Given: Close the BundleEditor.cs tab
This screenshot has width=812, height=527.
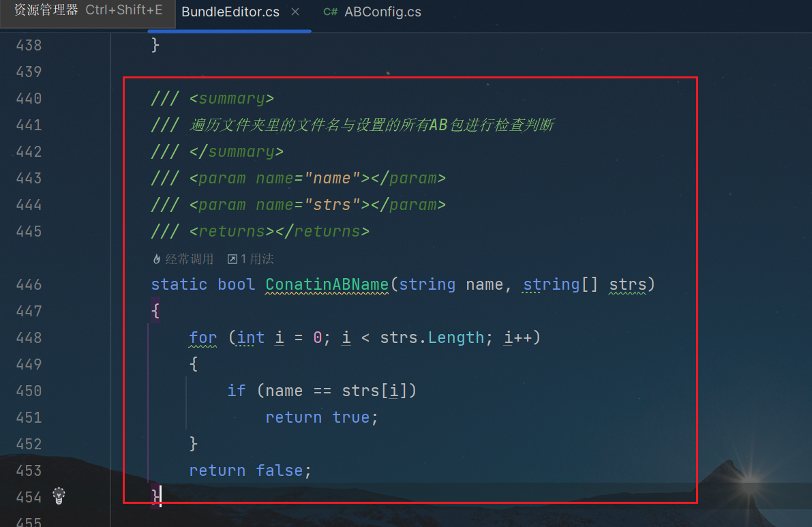Looking at the screenshot, I should 295,12.
